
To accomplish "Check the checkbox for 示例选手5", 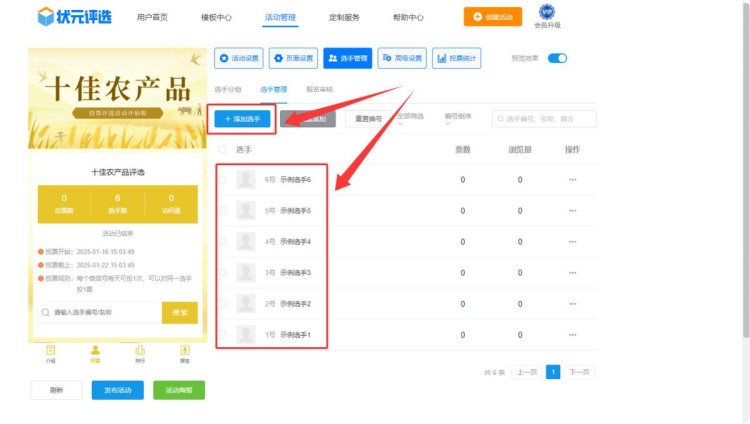I will click(222, 211).
